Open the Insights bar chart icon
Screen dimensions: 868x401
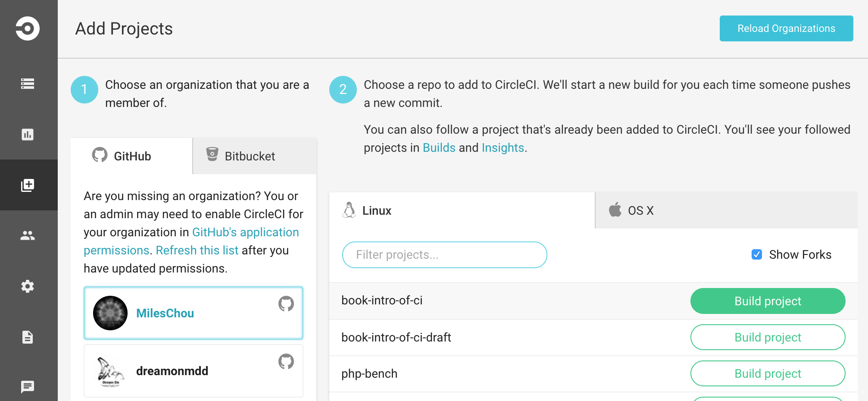point(28,135)
